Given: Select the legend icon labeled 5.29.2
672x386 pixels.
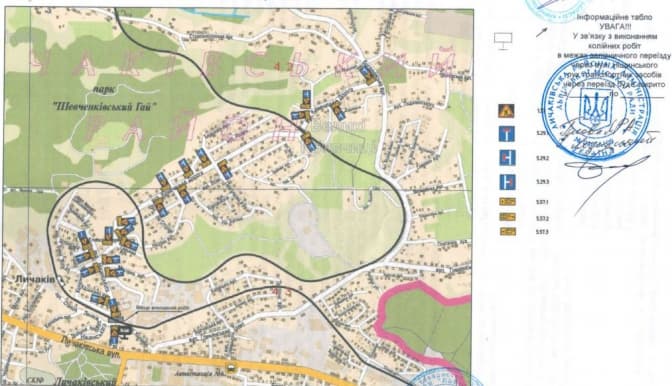Looking at the screenshot, I should pos(507,158).
